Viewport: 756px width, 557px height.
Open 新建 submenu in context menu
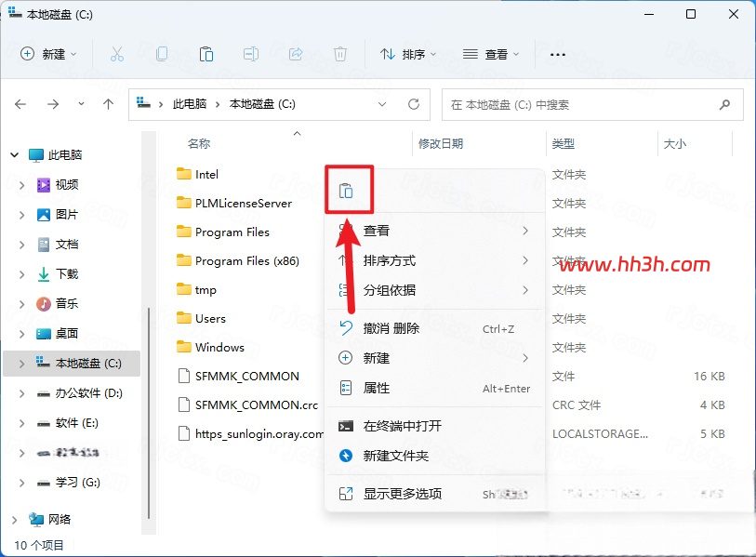435,358
